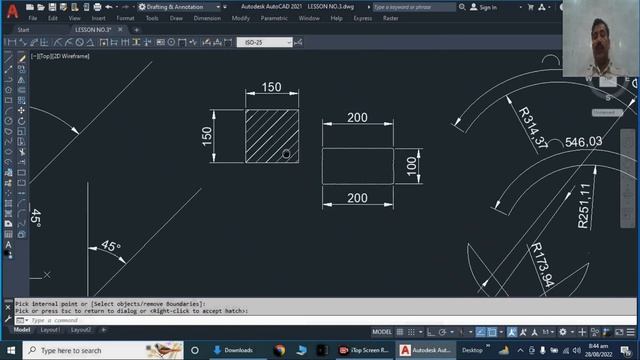Select the Diameter dimension tool icon
The image size is (640, 360).
click(x=80, y=42)
